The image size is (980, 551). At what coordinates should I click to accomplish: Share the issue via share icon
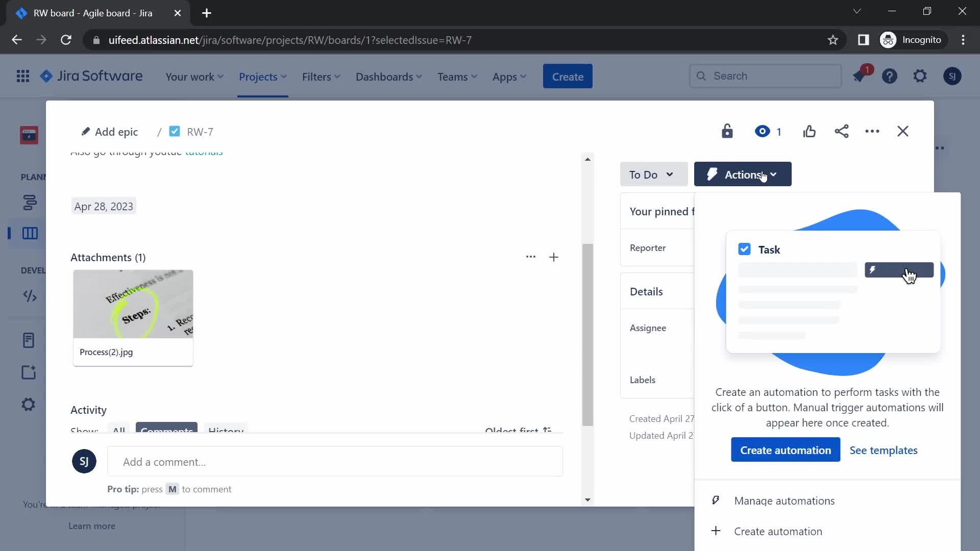click(x=842, y=132)
